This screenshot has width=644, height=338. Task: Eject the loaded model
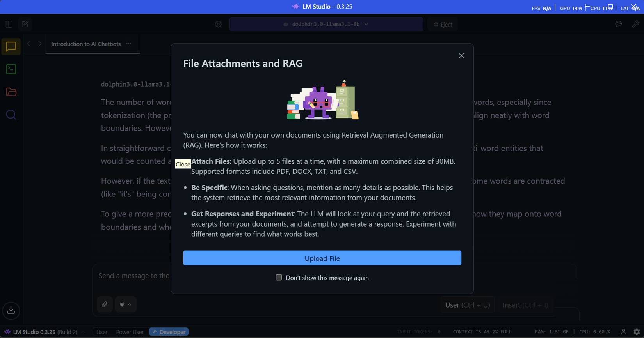[443, 24]
